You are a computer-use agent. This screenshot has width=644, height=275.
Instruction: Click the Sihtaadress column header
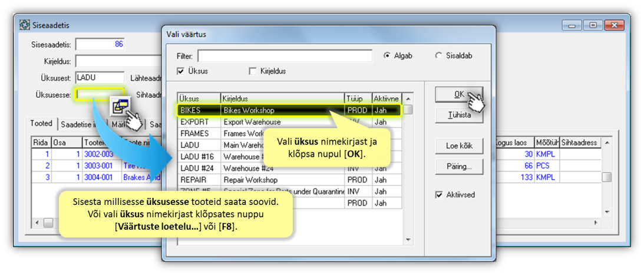pos(580,143)
